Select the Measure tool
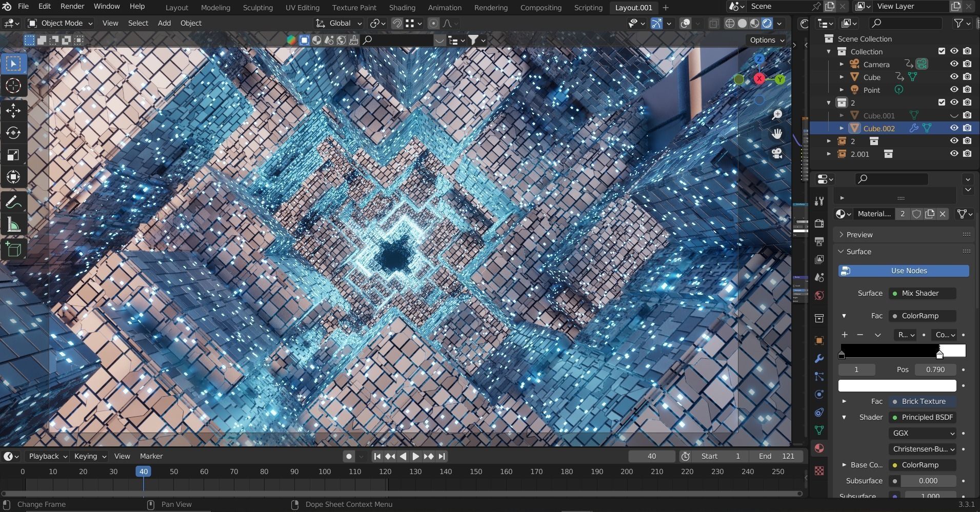Viewport: 980px width, 512px height. tap(13, 224)
